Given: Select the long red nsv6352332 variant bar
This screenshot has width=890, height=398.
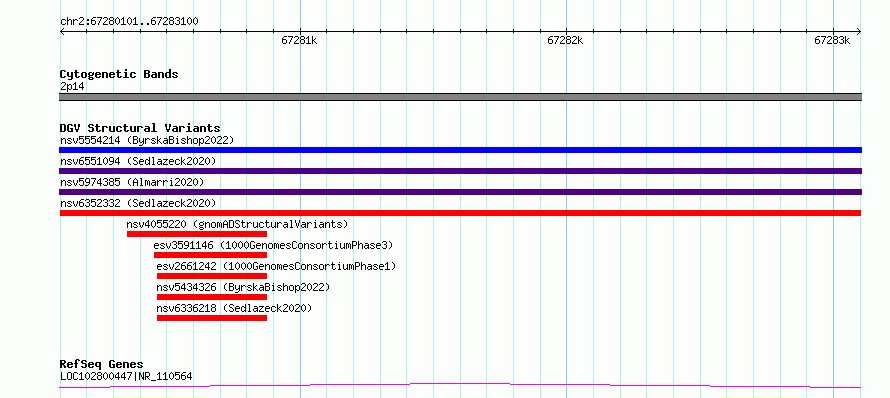Looking at the screenshot, I should 460,213.
